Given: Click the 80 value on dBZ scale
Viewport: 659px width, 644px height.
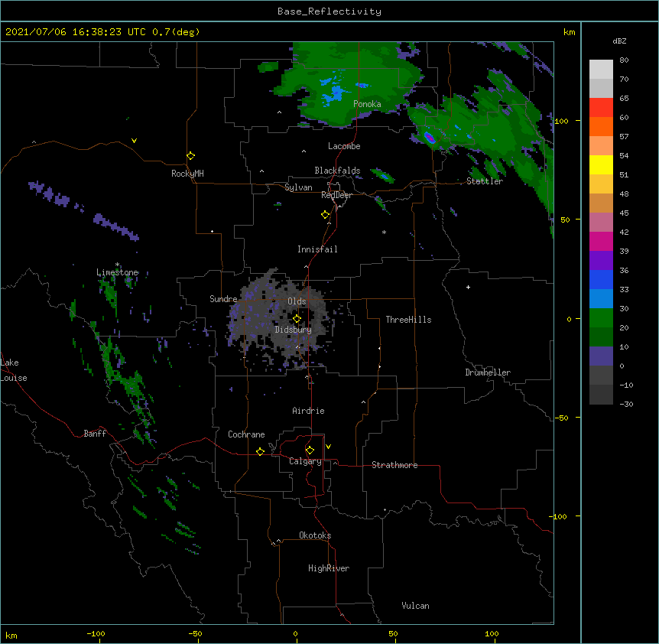Looking at the screenshot, I should coord(624,60).
